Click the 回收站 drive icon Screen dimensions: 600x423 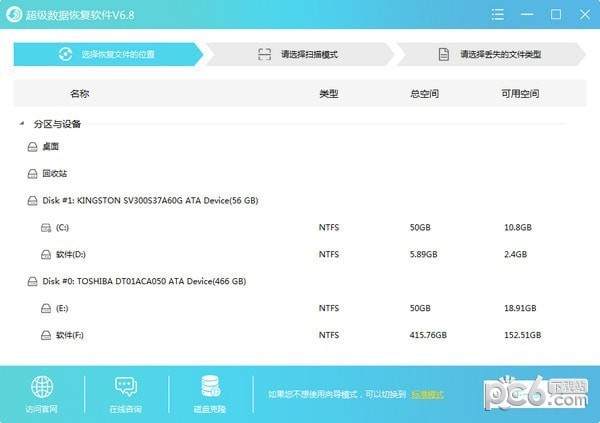click(x=33, y=173)
